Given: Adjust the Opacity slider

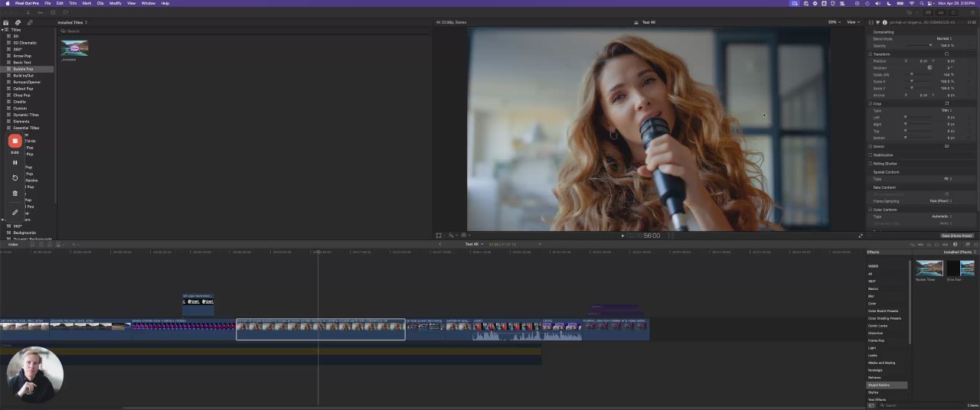Looking at the screenshot, I should pos(929,46).
